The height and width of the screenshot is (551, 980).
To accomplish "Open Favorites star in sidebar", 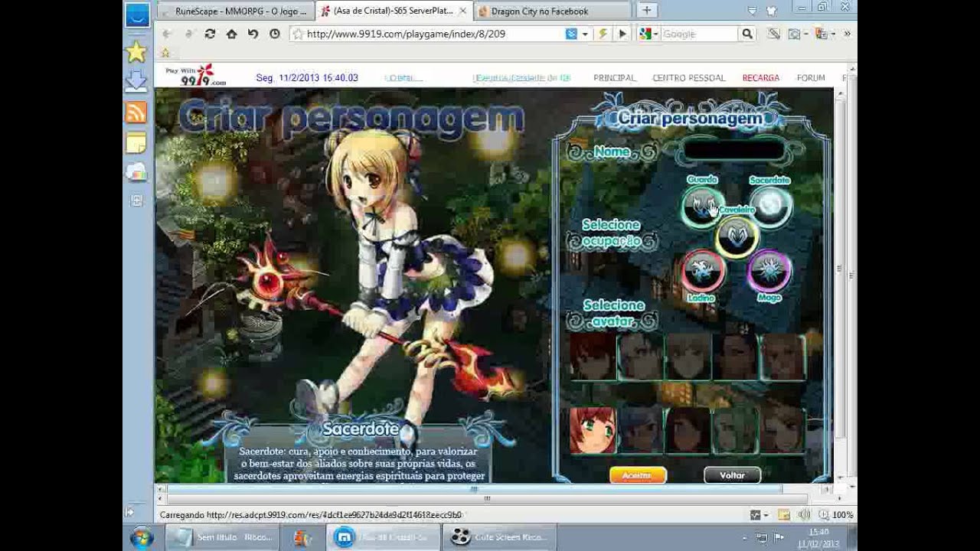I will [x=136, y=52].
